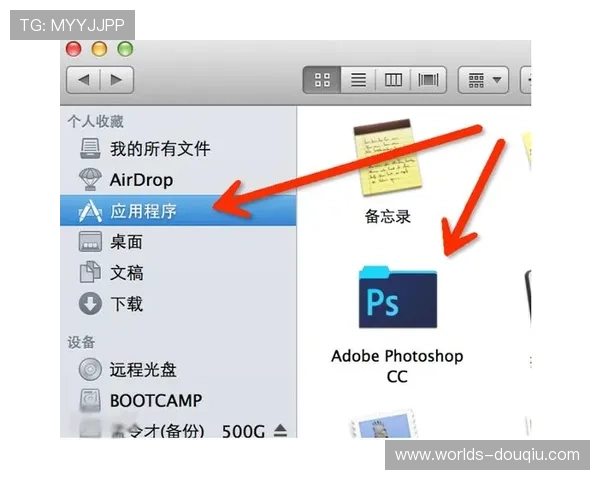Select 我的所有文件 in the sidebar
This screenshot has width=600, height=480.
(160, 149)
